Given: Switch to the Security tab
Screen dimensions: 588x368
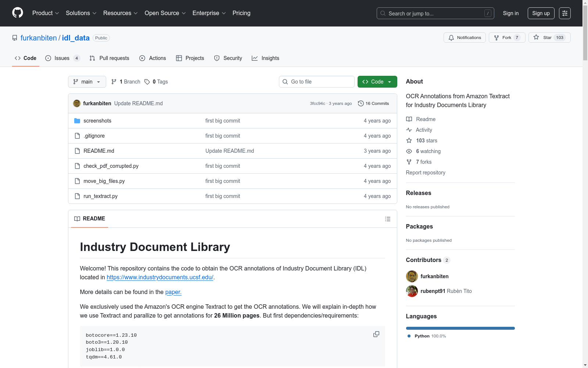Looking at the screenshot, I should click(228, 58).
